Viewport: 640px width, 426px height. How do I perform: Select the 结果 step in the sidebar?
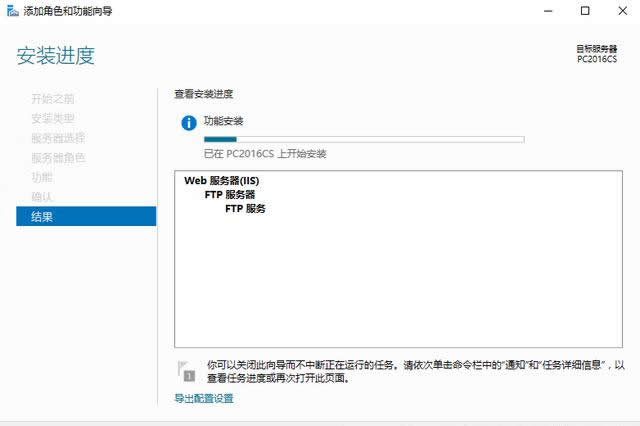tap(86, 216)
